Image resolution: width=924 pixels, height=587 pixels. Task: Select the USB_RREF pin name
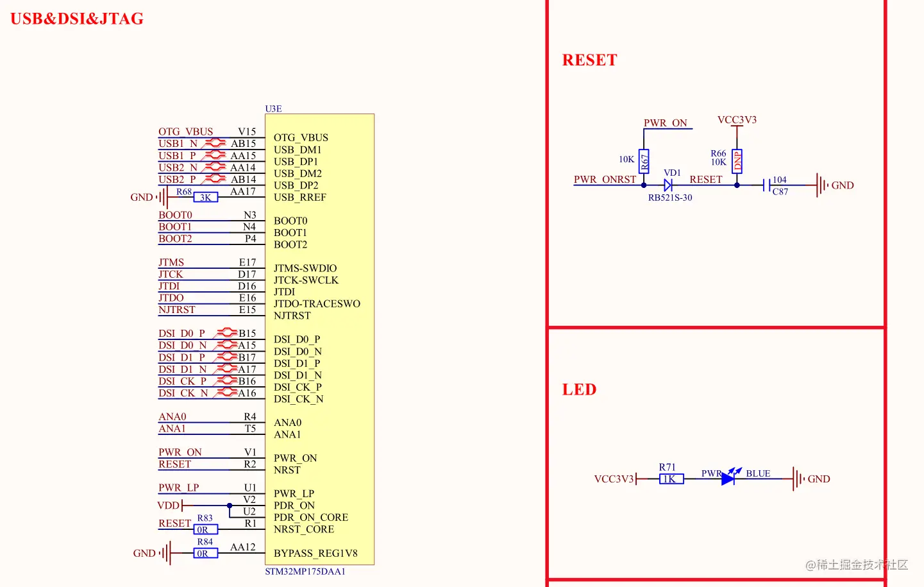point(300,198)
